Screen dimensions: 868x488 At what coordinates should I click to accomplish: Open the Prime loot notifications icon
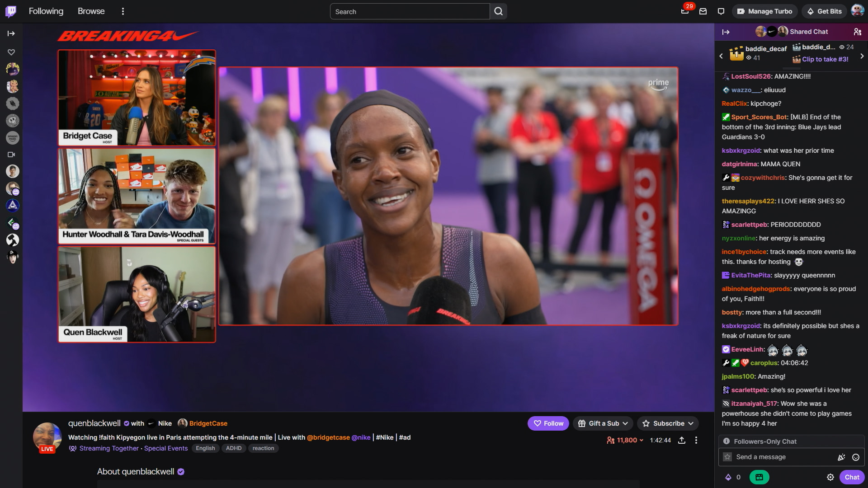pos(685,11)
